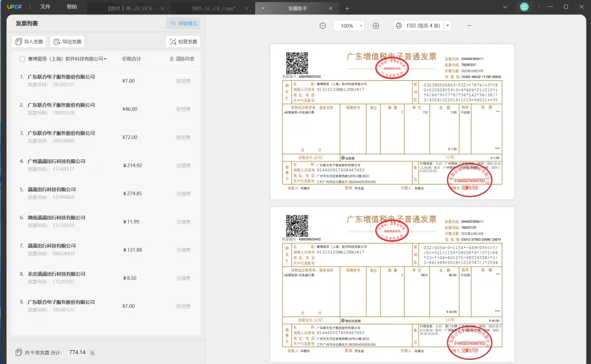The image size is (591, 364).
Task: Click 打印 (每页 4 张) to print
Action: (418, 25)
